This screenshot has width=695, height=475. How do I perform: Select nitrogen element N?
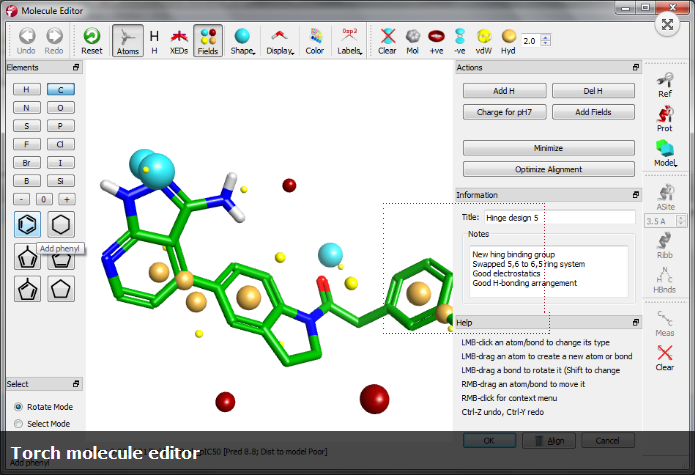tap(27, 108)
